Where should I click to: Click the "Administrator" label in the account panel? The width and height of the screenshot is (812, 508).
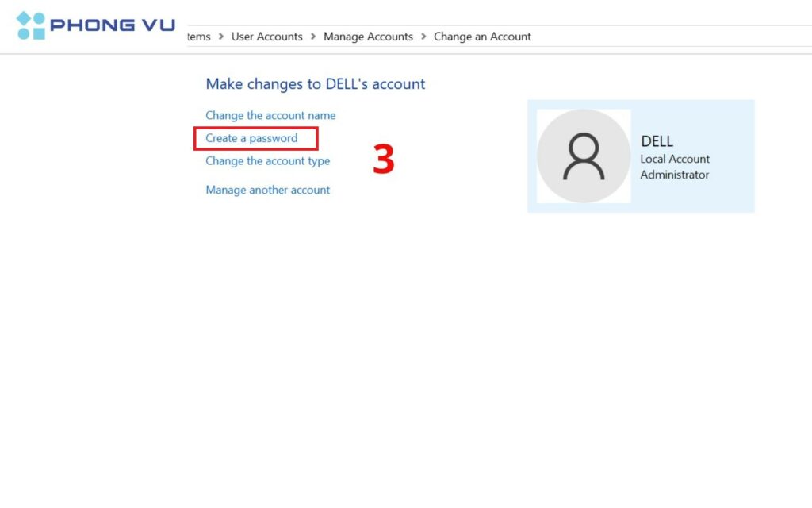pos(674,175)
